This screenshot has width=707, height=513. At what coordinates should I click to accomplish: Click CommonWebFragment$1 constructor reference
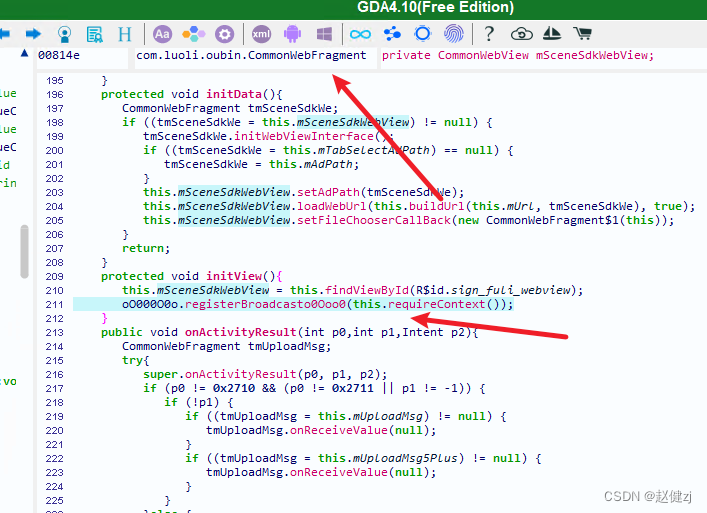tap(552, 220)
